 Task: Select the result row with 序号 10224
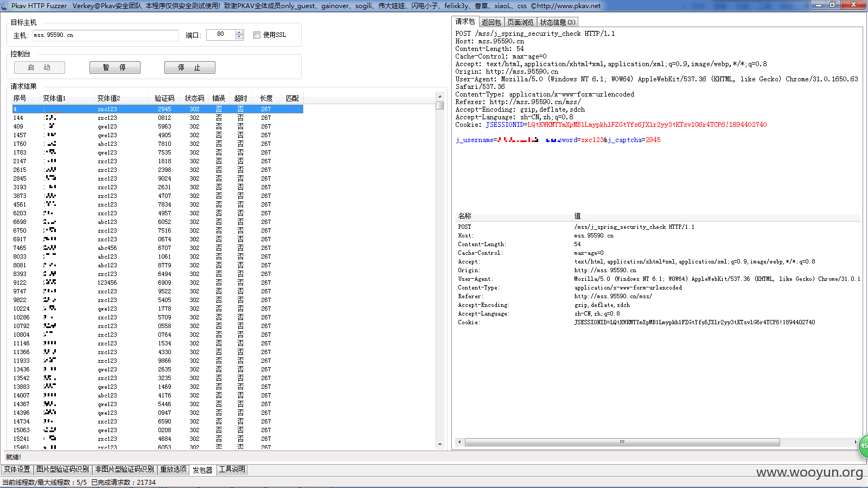tap(157, 309)
